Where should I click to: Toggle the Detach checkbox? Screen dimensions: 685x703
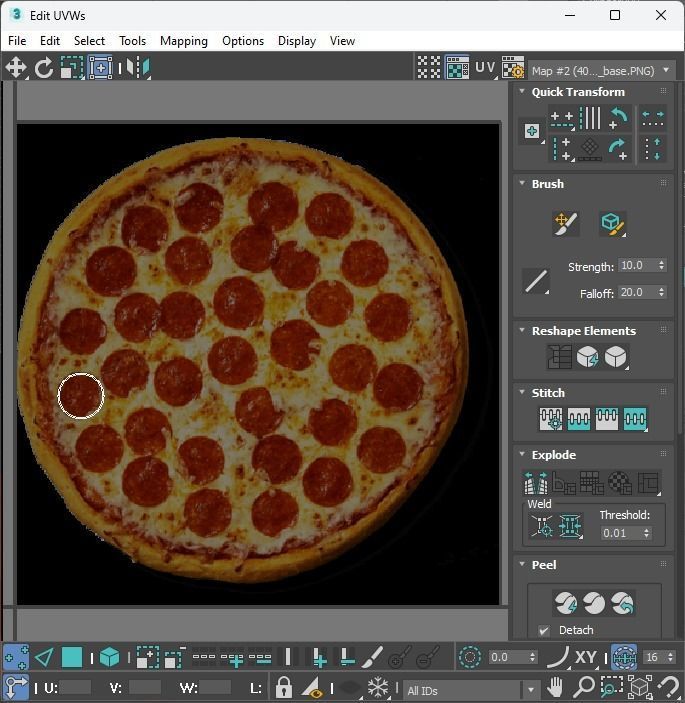click(x=544, y=631)
